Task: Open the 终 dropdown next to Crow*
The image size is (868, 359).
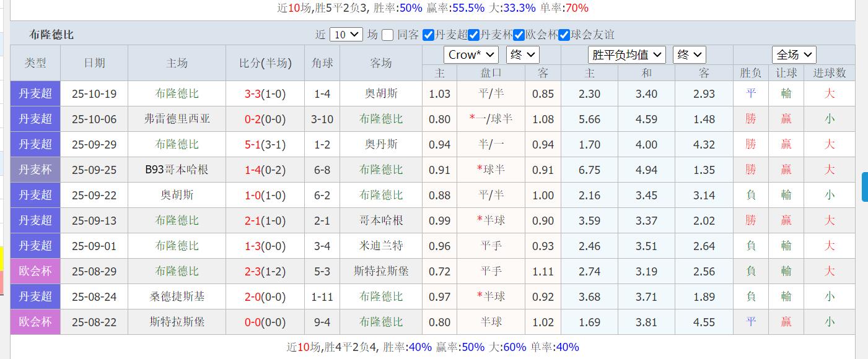Action: [x=522, y=54]
